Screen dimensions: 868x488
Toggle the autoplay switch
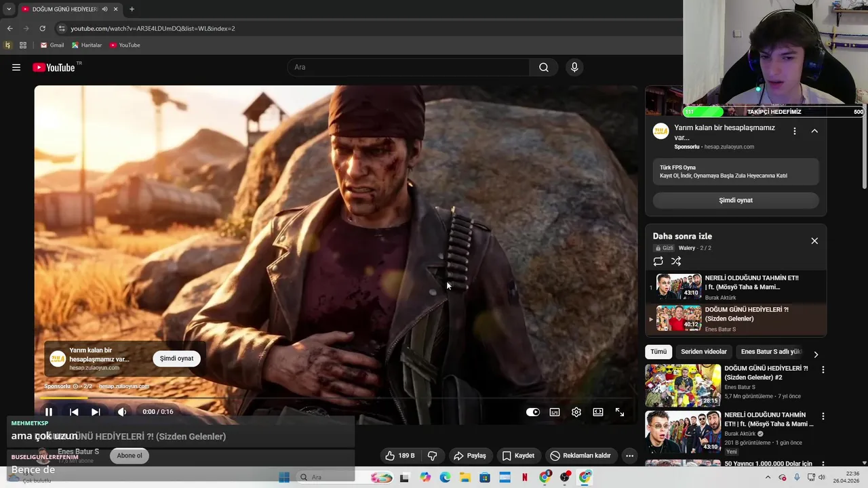pos(533,412)
